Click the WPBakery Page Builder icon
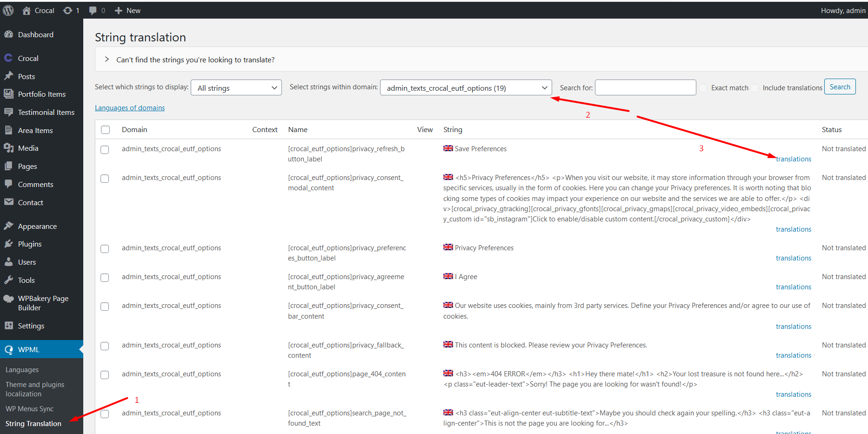 click(x=8, y=299)
